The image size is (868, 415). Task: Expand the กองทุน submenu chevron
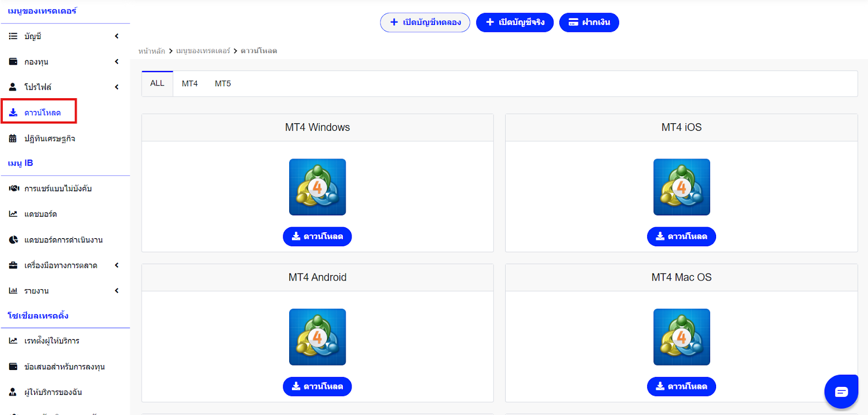pyautogui.click(x=117, y=62)
